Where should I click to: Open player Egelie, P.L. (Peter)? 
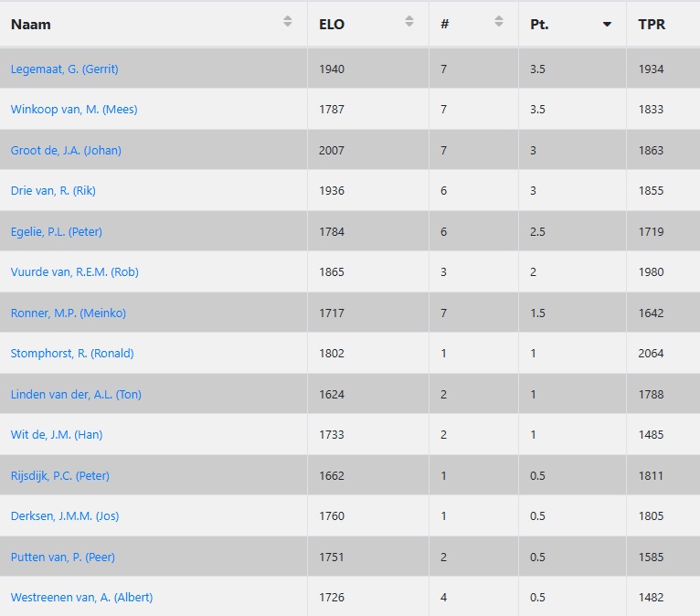[57, 231]
